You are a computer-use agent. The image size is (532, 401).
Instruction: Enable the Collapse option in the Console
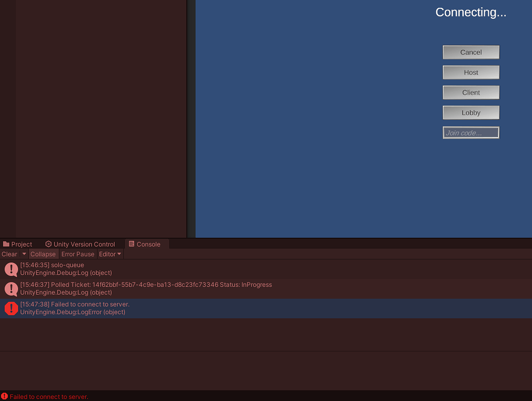point(43,254)
